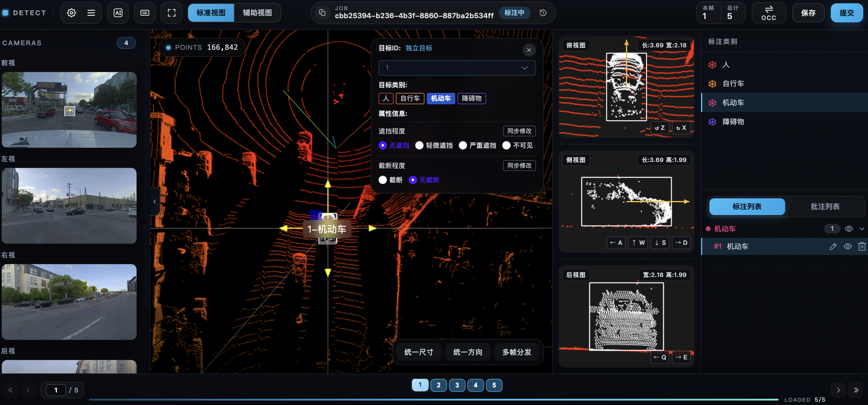Click the OCC swap button
This screenshot has width=868, height=405.
[x=769, y=13]
